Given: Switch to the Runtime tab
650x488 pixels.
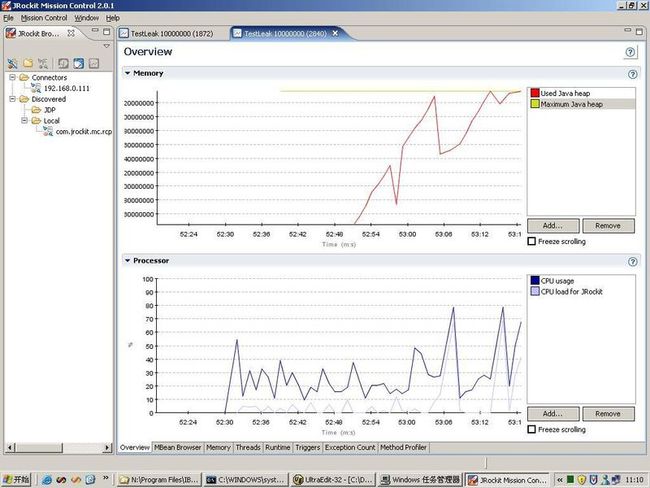Looking at the screenshot, I should [278, 447].
